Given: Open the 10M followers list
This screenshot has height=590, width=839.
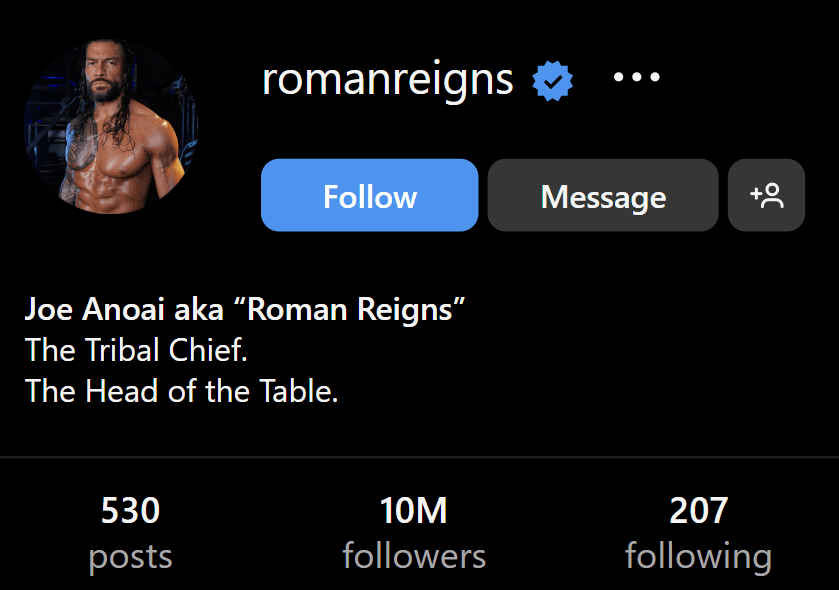Looking at the screenshot, I should click(x=413, y=530).
